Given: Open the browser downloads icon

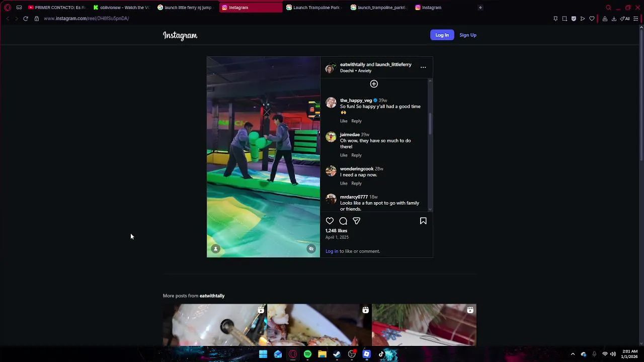Looking at the screenshot, I should [614, 19].
